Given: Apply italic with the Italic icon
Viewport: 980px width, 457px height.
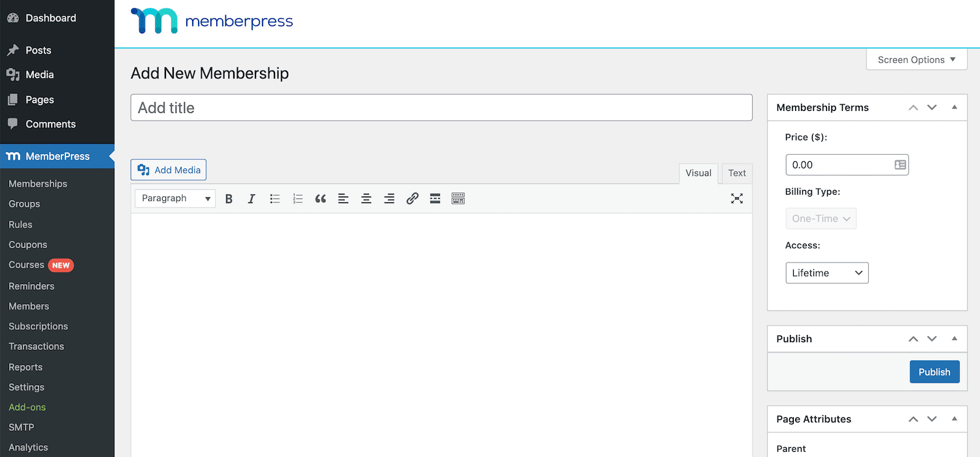Looking at the screenshot, I should 252,199.
